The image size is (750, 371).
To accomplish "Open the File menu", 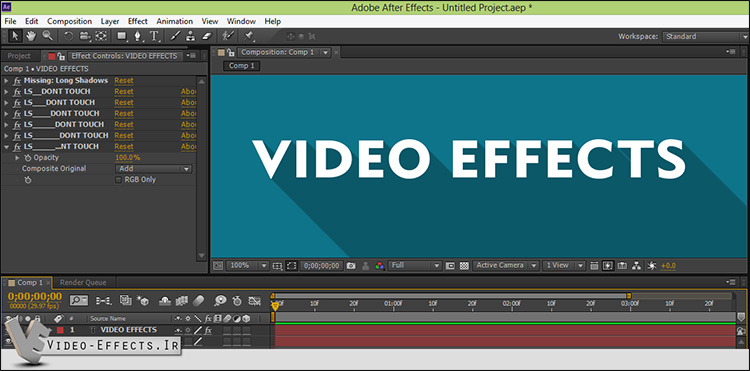I will point(10,21).
